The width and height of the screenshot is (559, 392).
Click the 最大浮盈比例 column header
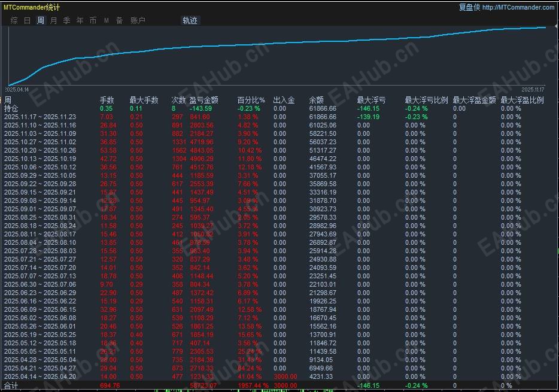coord(522,100)
